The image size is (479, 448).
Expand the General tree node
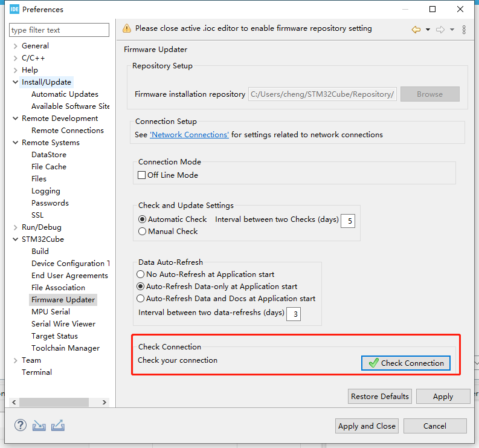pyautogui.click(x=15, y=46)
